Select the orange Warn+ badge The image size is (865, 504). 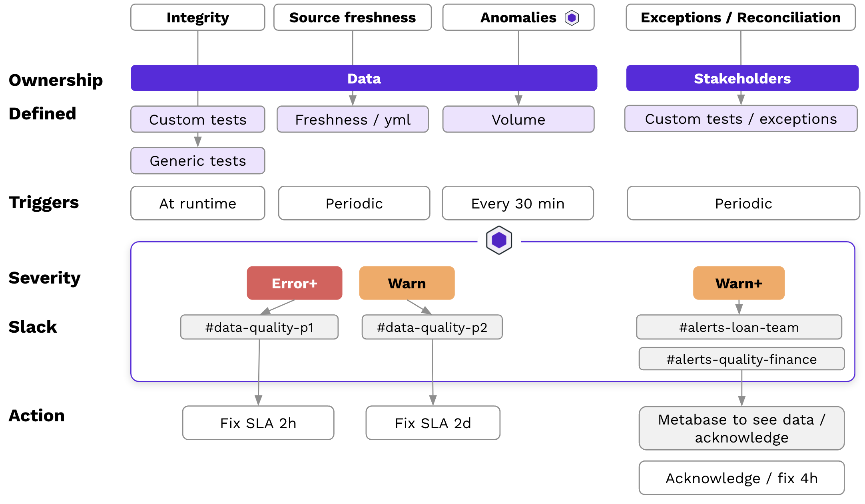coord(738,283)
